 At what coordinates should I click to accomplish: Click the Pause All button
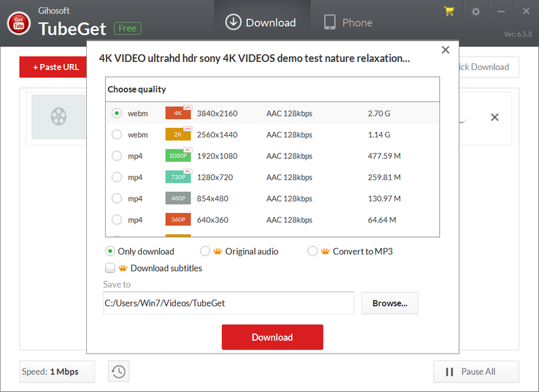tap(476, 371)
